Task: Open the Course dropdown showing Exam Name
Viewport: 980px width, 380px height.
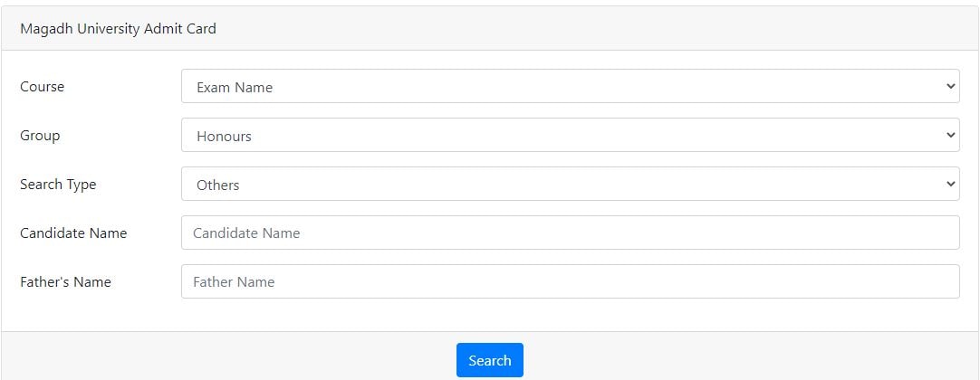Action: point(570,87)
